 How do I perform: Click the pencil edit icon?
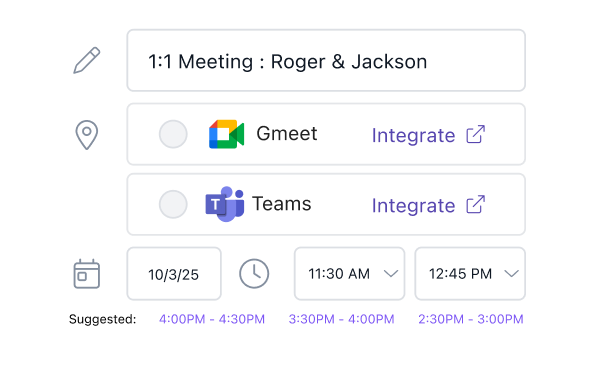click(87, 60)
